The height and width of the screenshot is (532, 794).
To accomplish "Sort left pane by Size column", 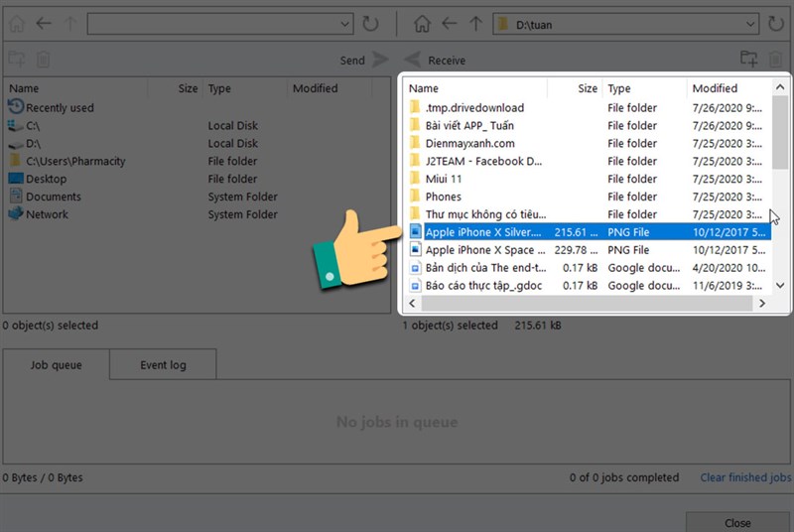I will 188,88.
